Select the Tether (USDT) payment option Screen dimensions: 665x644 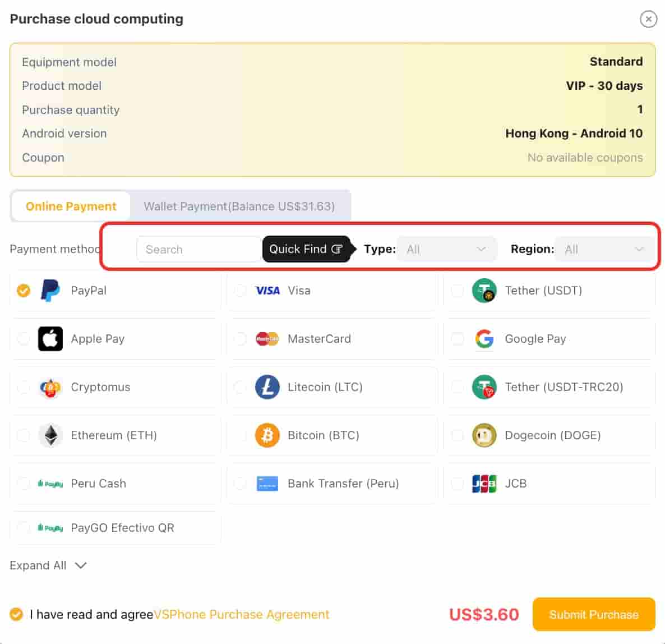point(543,291)
